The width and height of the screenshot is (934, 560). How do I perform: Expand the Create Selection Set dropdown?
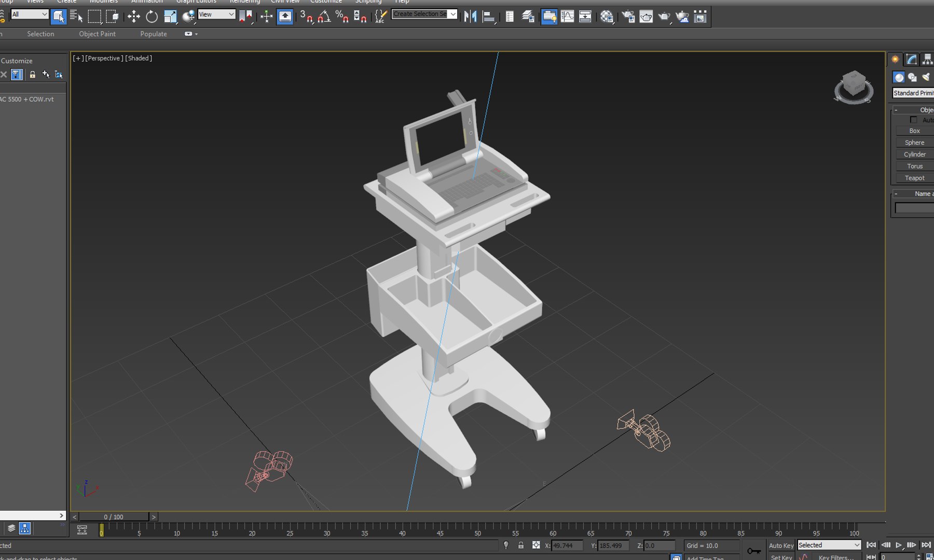[x=453, y=14]
